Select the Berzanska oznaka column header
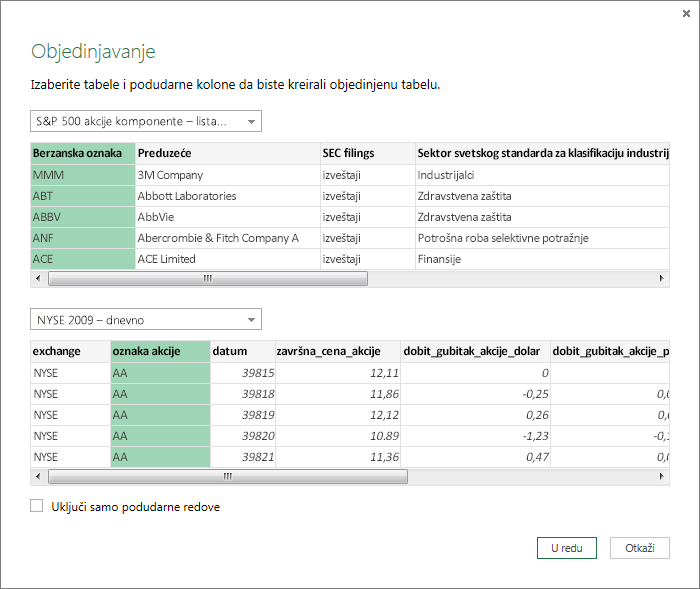The width and height of the screenshot is (700, 589). tap(83, 153)
